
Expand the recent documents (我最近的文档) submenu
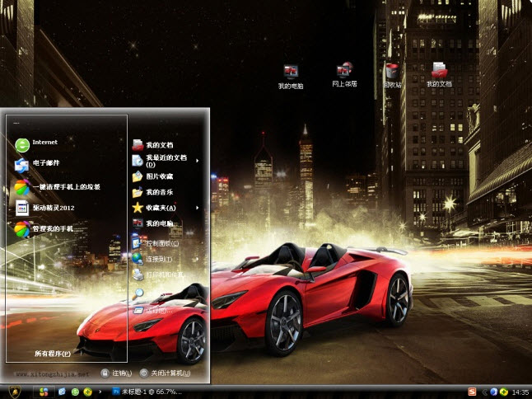point(166,160)
